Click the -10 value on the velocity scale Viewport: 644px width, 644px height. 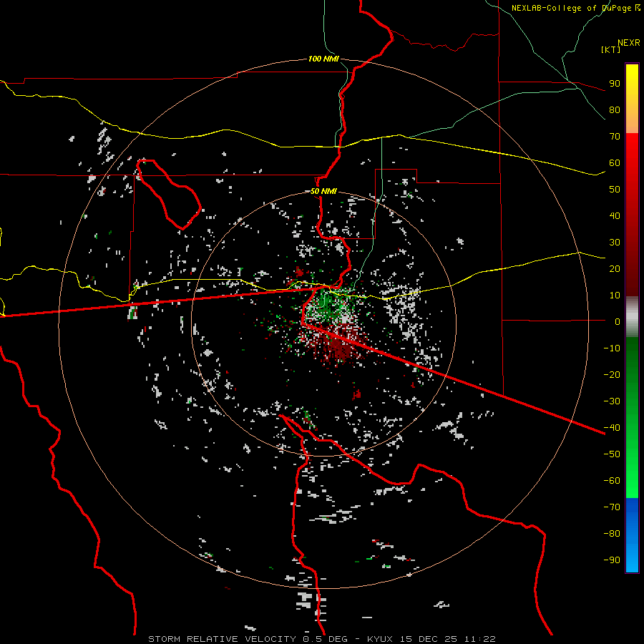[612, 348]
